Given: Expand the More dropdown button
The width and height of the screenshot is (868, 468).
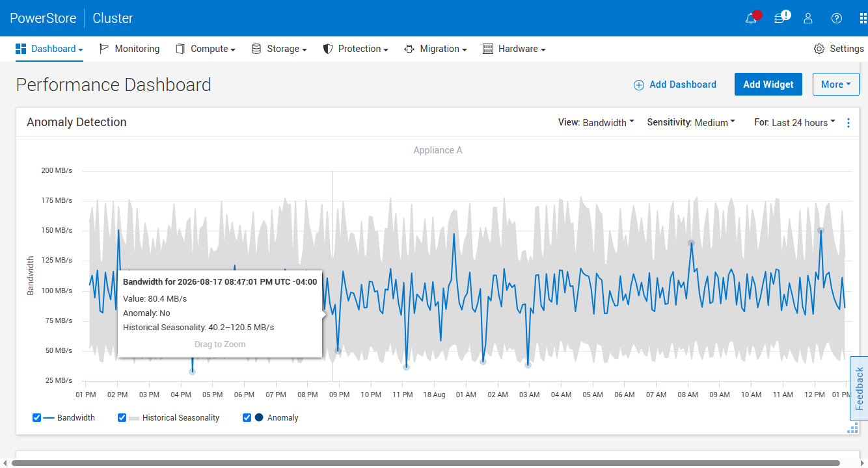Looking at the screenshot, I should pyautogui.click(x=835, y=84).
